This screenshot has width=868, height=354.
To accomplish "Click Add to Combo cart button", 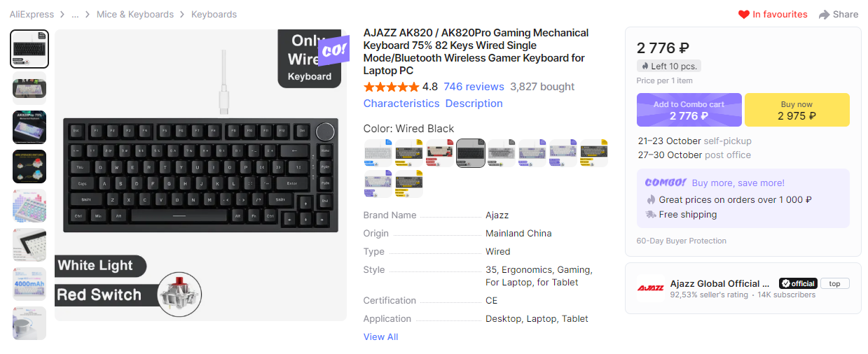I will point(689,110).
